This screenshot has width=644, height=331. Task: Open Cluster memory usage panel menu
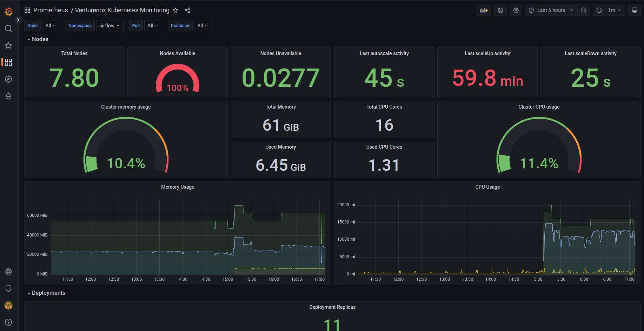pyautogui.click(x=126, y=107)
